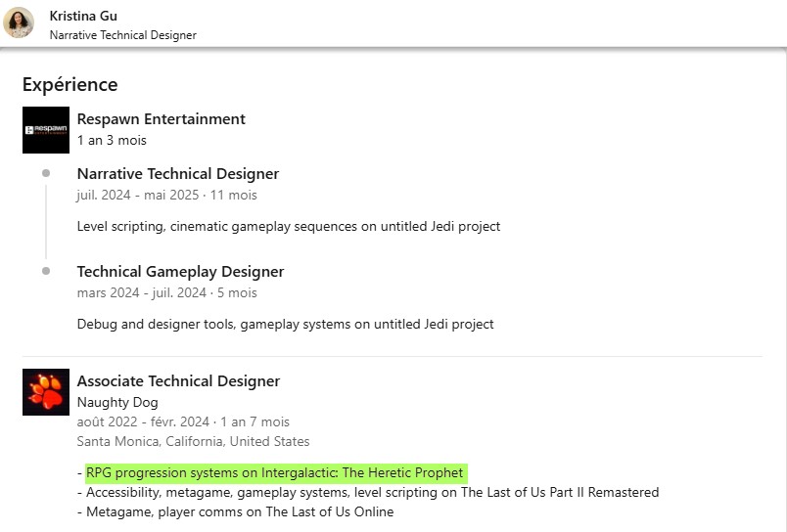This screenshot has height=532, width=787.
Task: Click the '1 an 3 mois' duration text
Action: point(112,140)
